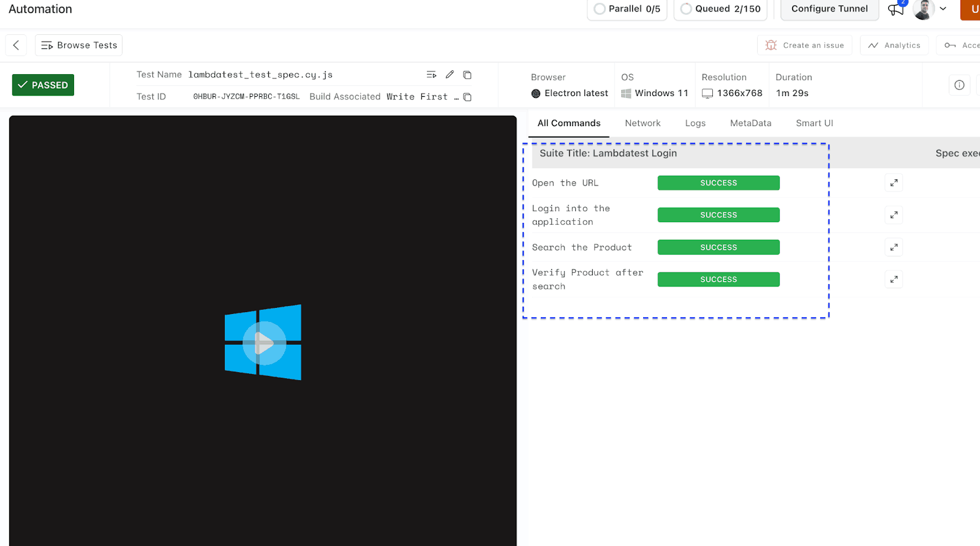This screenshot has height=546, width=980.
Task: Switch to All Commands tab
Action: [x=569, y=123]
